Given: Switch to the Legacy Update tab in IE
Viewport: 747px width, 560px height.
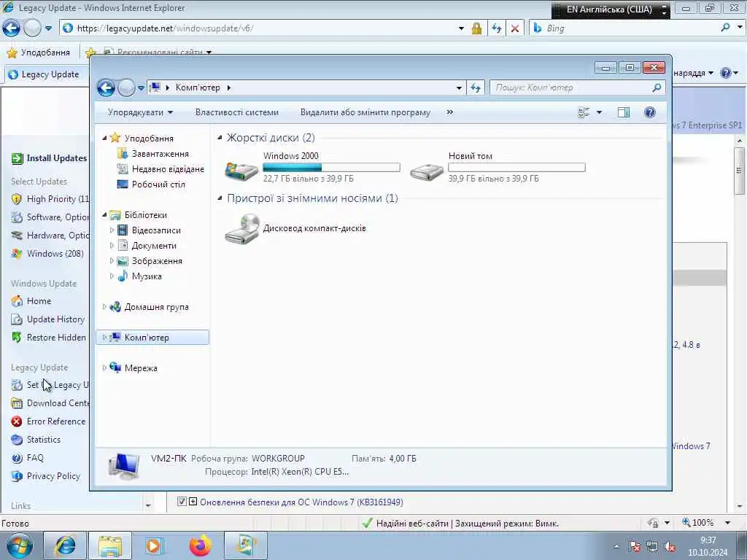Looking at the screenshot, I should tap(46, 74).
